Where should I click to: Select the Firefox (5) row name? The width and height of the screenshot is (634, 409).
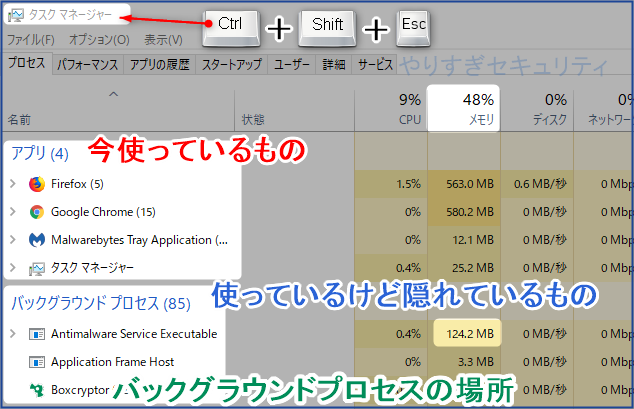77,184
